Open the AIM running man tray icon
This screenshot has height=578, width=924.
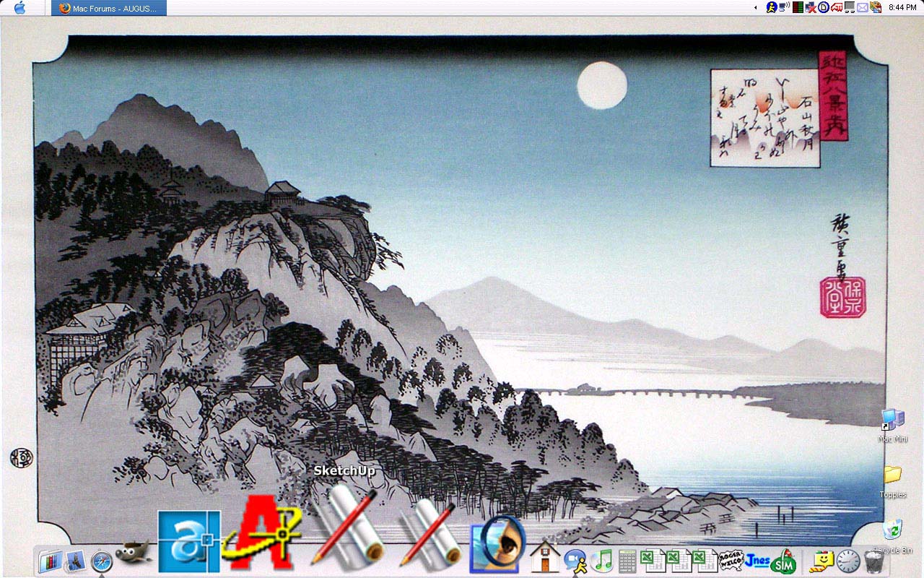pos(771,7)
